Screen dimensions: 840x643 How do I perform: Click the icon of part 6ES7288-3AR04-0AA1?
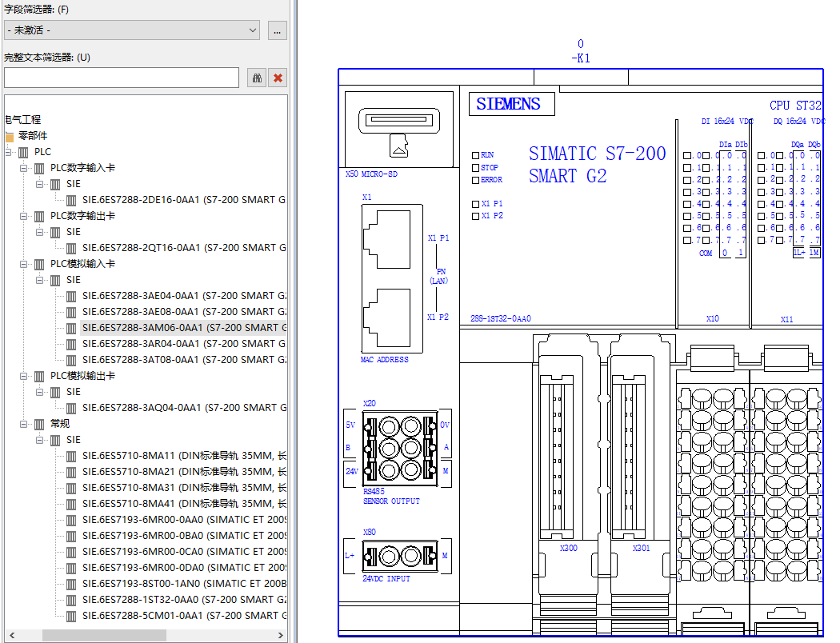[71, 344]
